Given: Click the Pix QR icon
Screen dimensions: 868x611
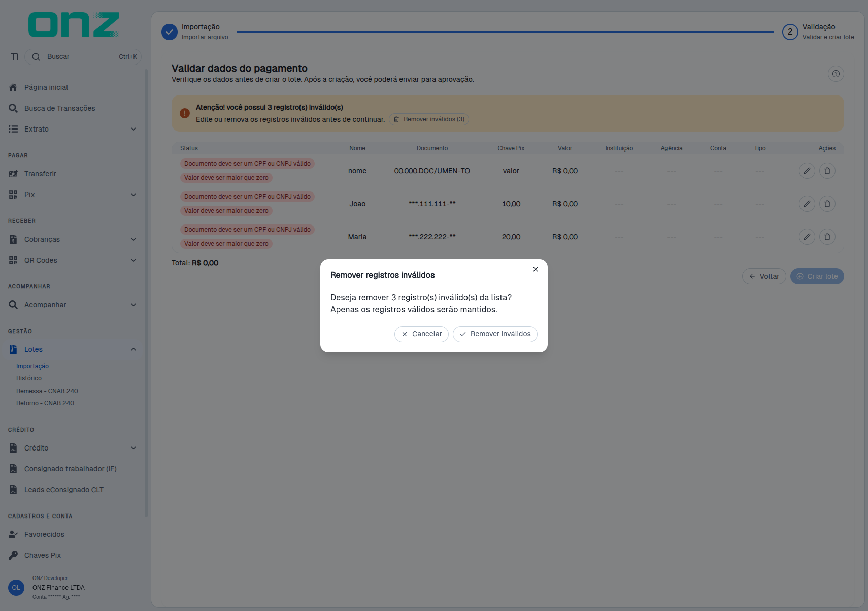Looking at the screenshot, I should [13, 195].
